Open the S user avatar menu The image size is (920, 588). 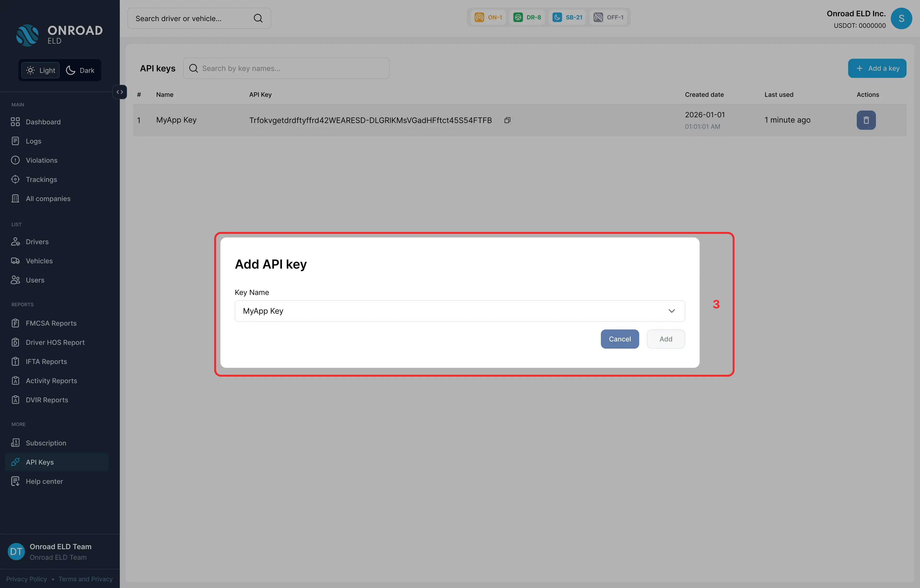(901, 18)
